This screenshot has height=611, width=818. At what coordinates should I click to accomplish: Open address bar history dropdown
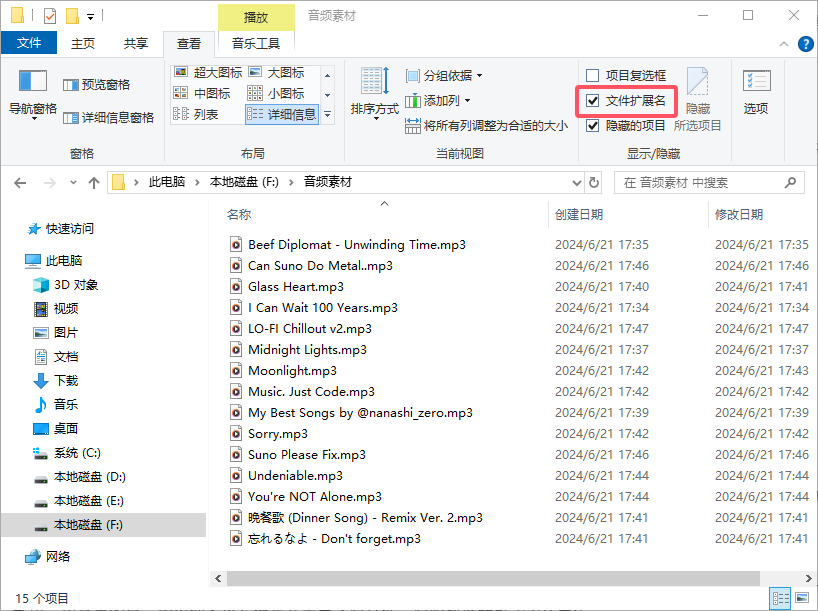click(576, 183)
